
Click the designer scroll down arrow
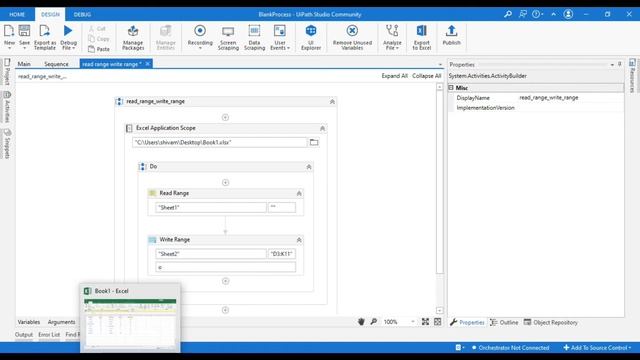click(x=440, y=311)
